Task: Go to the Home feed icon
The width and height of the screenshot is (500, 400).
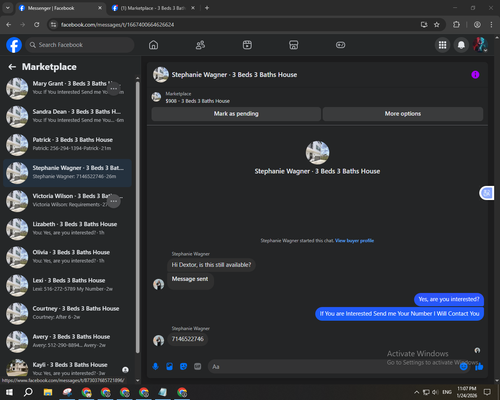Action: (x=153, y=45)
